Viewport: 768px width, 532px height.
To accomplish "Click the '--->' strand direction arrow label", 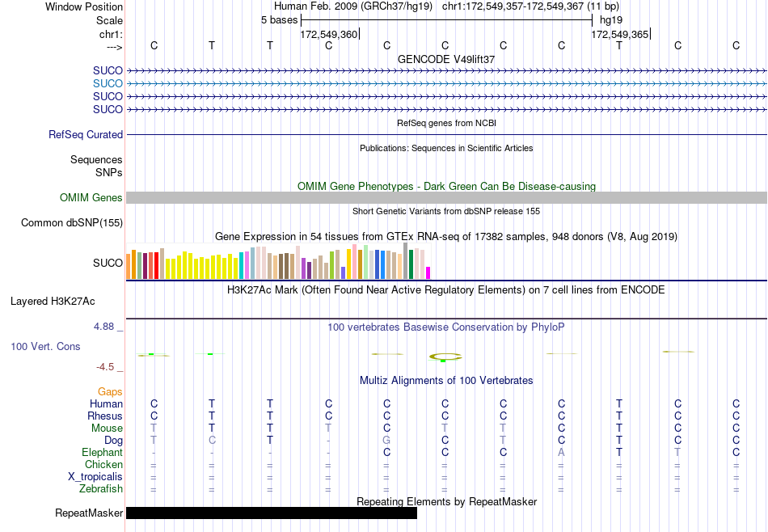I will pos(115,47).
